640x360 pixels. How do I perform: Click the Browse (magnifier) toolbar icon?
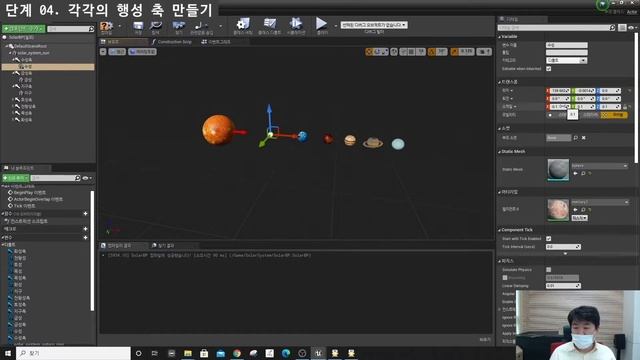click(x=156, y=26)
